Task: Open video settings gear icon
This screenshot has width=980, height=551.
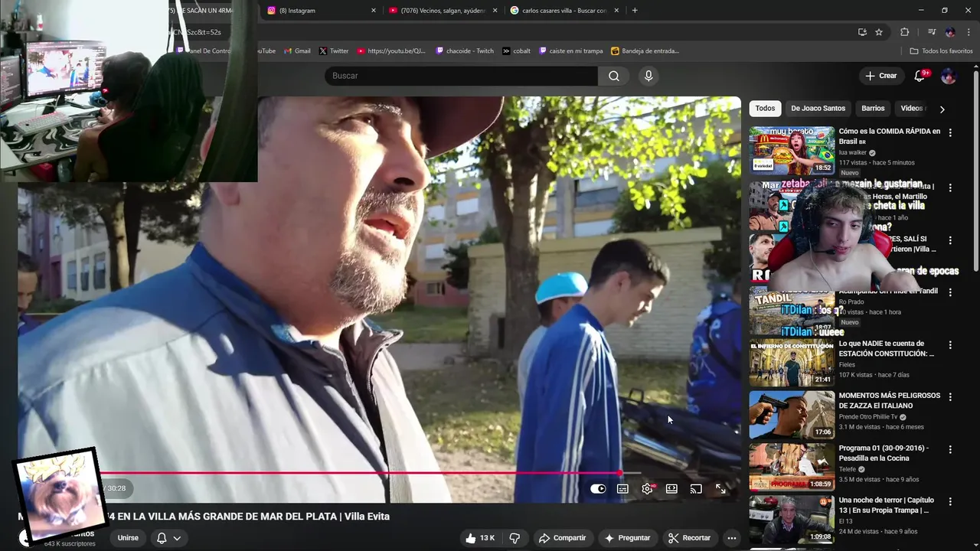Action: pos(647,488)
